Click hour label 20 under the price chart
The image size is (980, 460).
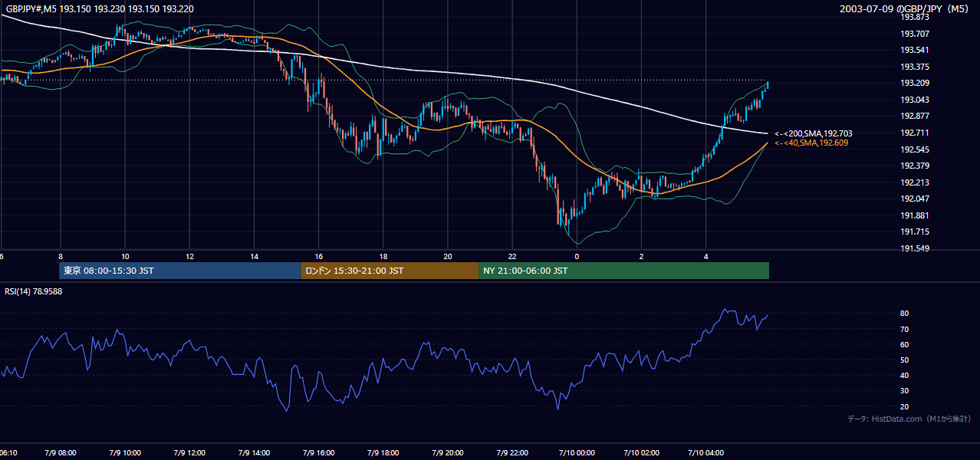(x=448, y=257)
